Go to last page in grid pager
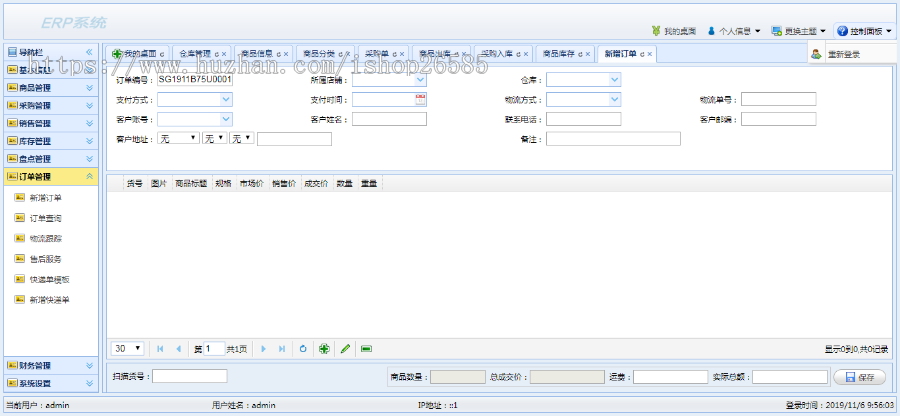Screen dimensions: 900x416 tap(282, 349)
